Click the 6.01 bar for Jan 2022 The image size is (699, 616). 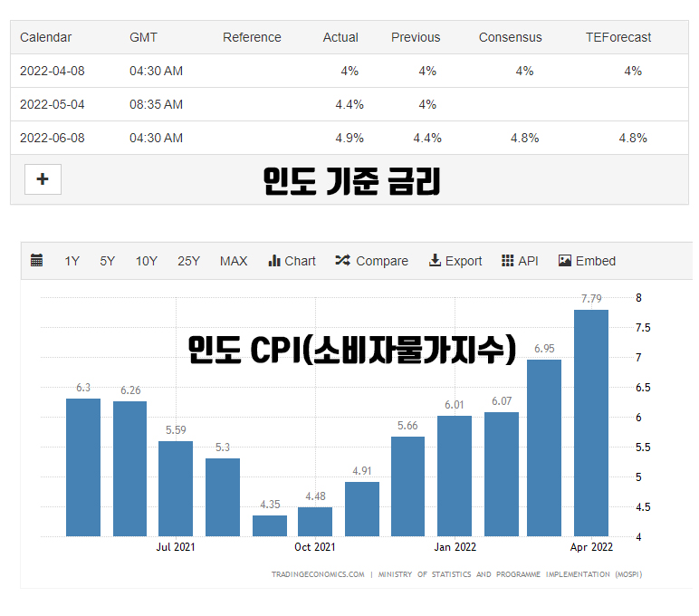click(455, 476)
